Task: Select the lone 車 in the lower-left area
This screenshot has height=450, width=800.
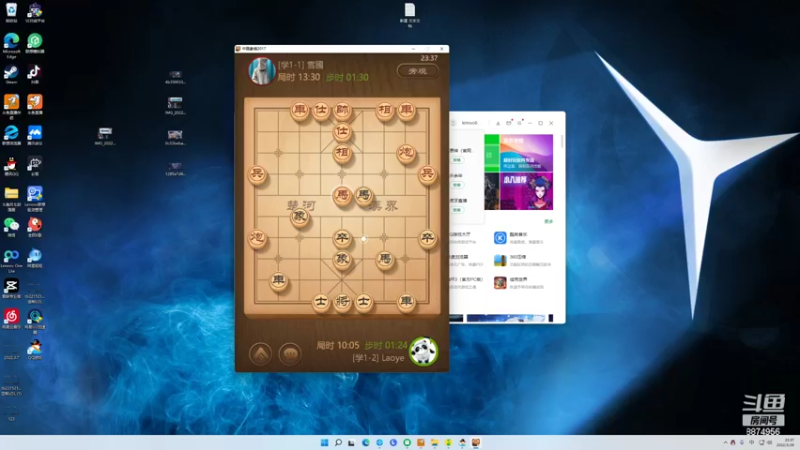Action: [278, 280]
